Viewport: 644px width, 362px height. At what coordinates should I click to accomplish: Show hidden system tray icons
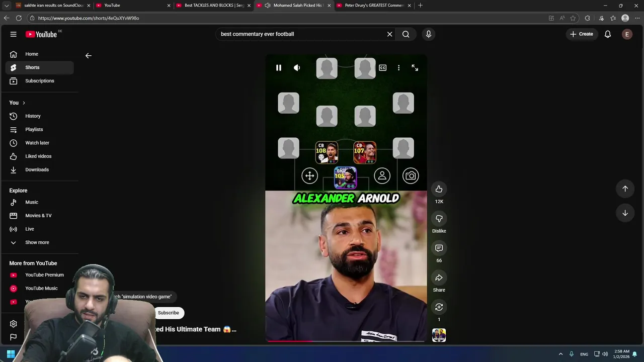tap(560, 354)
